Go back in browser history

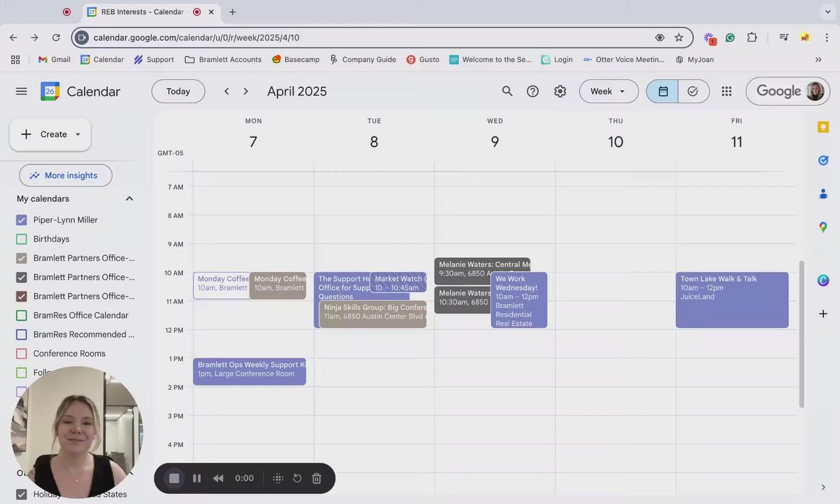(x=13, y=37)
